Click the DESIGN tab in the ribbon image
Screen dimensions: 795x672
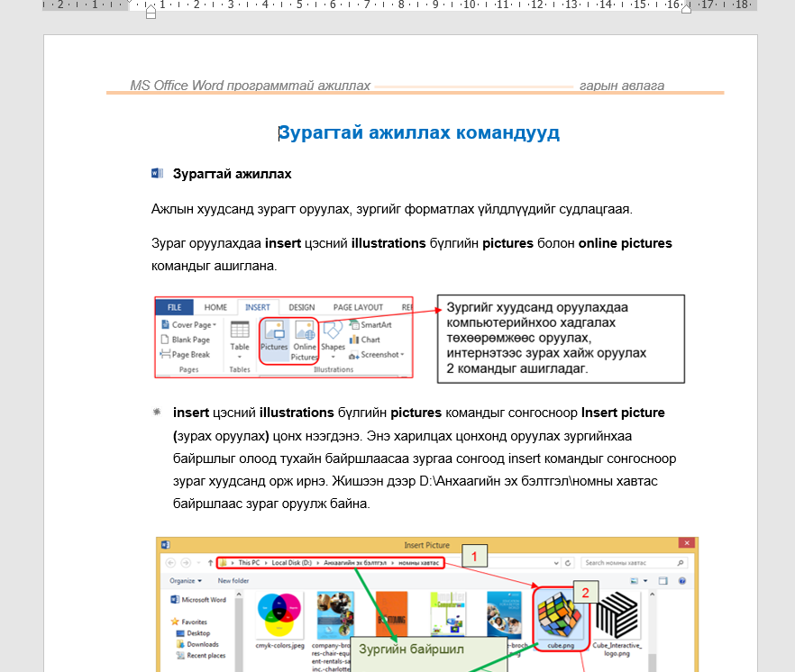pos(302,307)
